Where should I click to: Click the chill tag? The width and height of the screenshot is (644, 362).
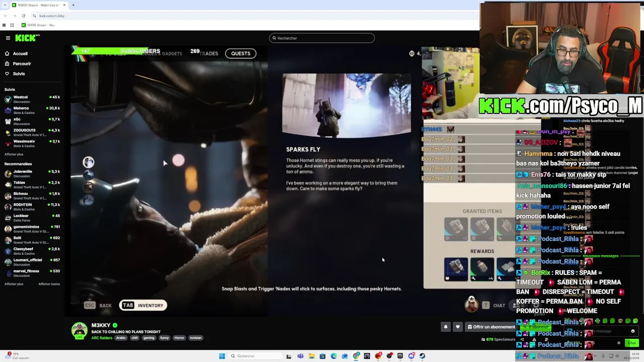point(134,338)
